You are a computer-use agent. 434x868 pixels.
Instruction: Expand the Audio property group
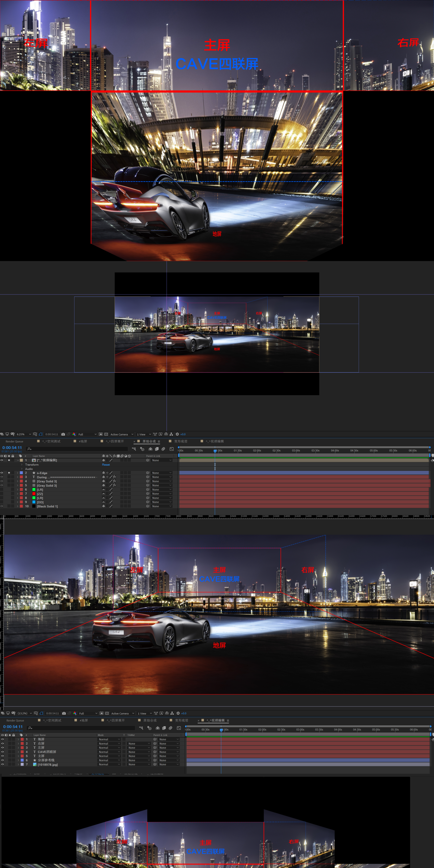coord(22,469)
